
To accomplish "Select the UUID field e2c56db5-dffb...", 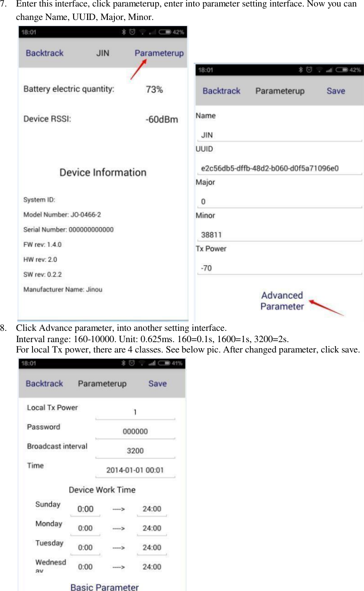I will (279, 168).
